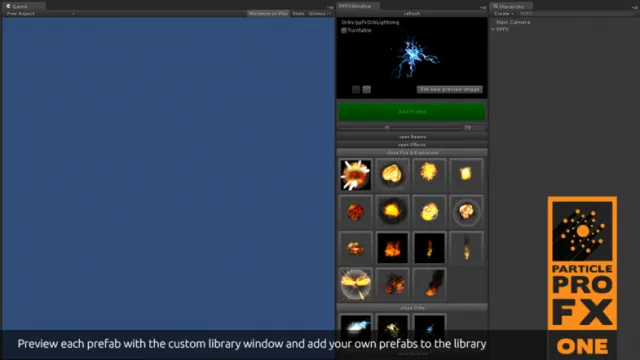Adjust the thumbnail size slider handle
Image resolution: width=640 pixels, height=360 pixels.
[x=387, y=128]
